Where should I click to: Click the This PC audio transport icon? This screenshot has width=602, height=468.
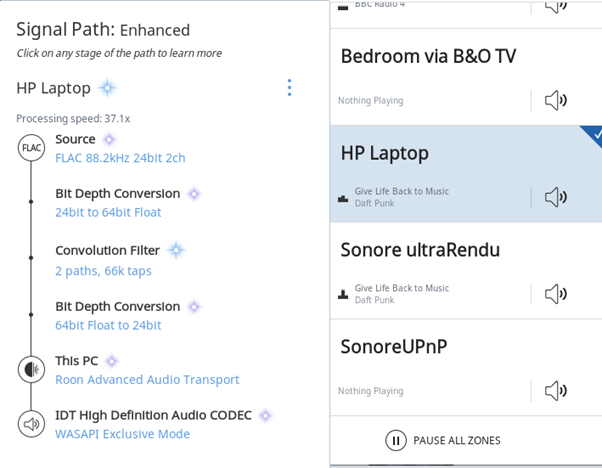pos(31,369)
